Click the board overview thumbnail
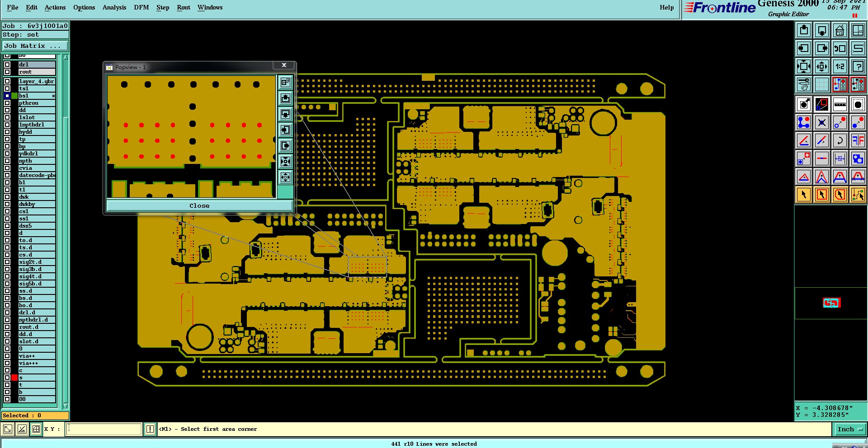Screen dimensions: 868x448 tap(831, 303)
